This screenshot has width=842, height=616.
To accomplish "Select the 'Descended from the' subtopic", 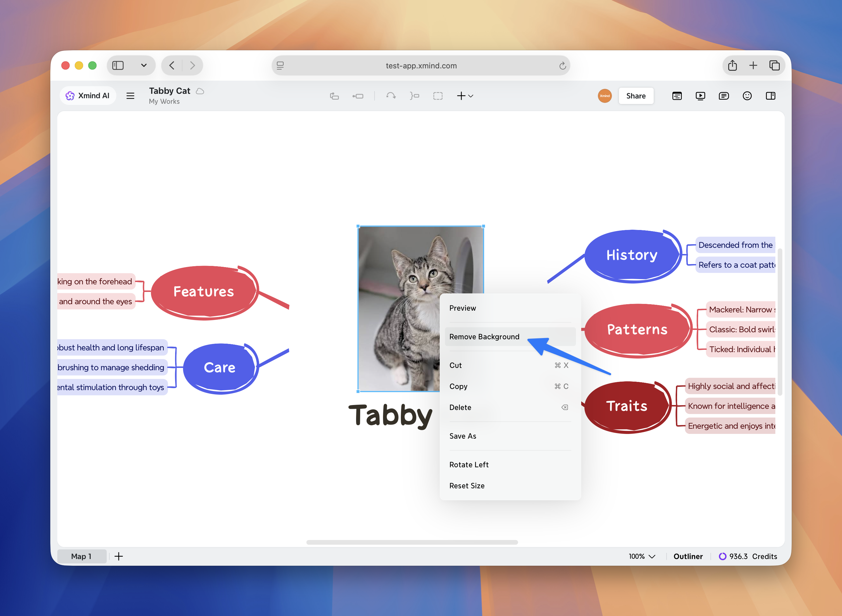I will pos(735,245).
